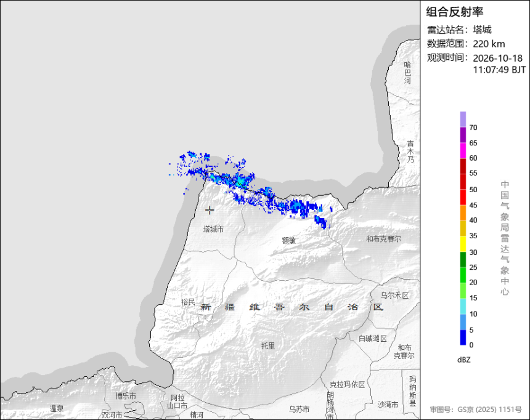The image size is (530, 420).
Task: Click the purple 65 dBZ legend swatch
Action: click(463, 135)
